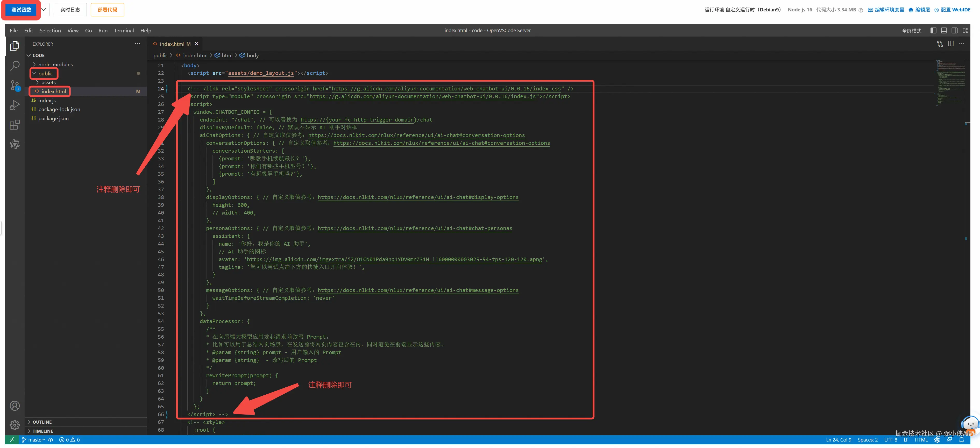Click the Accounts icon in activity bar
The image size is (980, 448).
(x=15, y=406)
